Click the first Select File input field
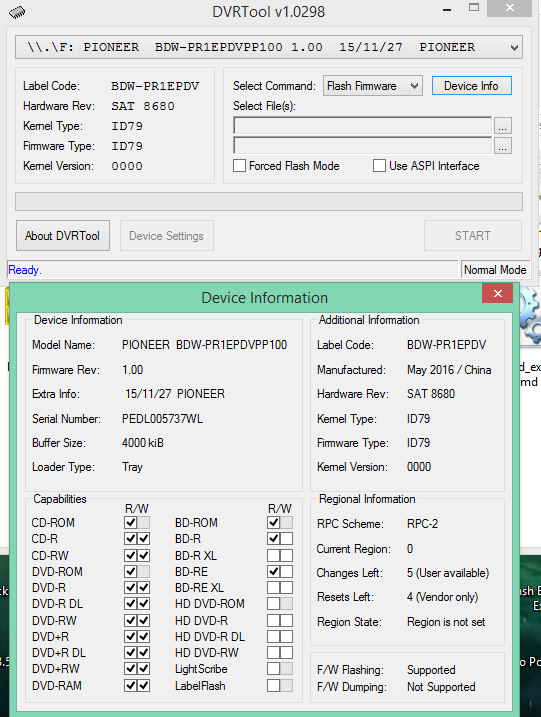Screen dimensions: 541x717 pos(363,126)
